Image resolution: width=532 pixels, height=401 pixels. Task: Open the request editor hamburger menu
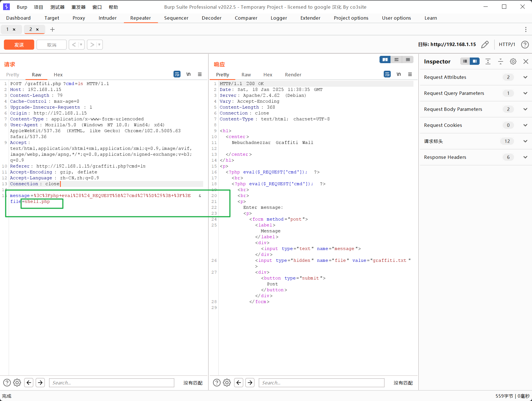tap(200, 74)
